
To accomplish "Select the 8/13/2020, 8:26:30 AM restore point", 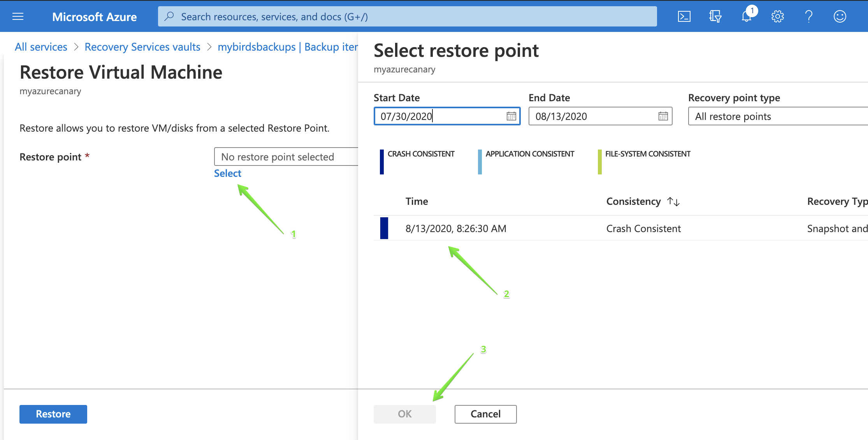I will click(456, 228).
